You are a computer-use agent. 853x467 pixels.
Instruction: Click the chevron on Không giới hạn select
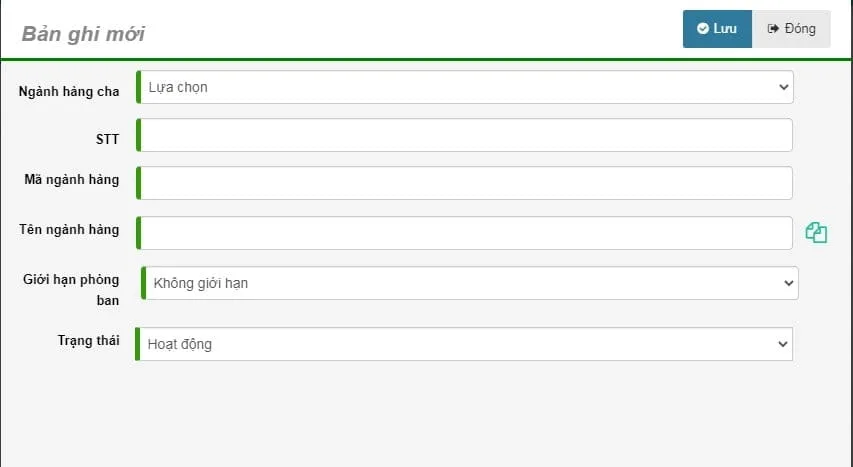788,283
